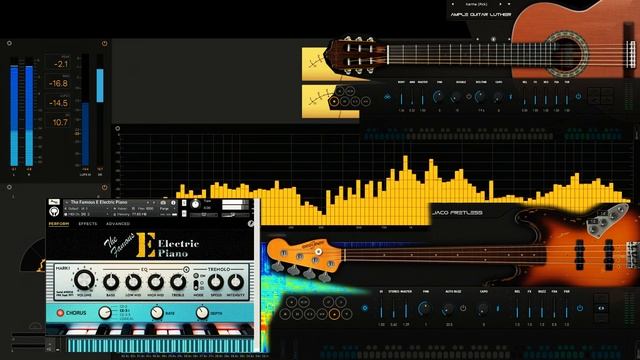The height and width of the screenshot is (360, 640).
Task: Adjust the Jaco Fretless REL slider
Action: [x=517, y=308]
